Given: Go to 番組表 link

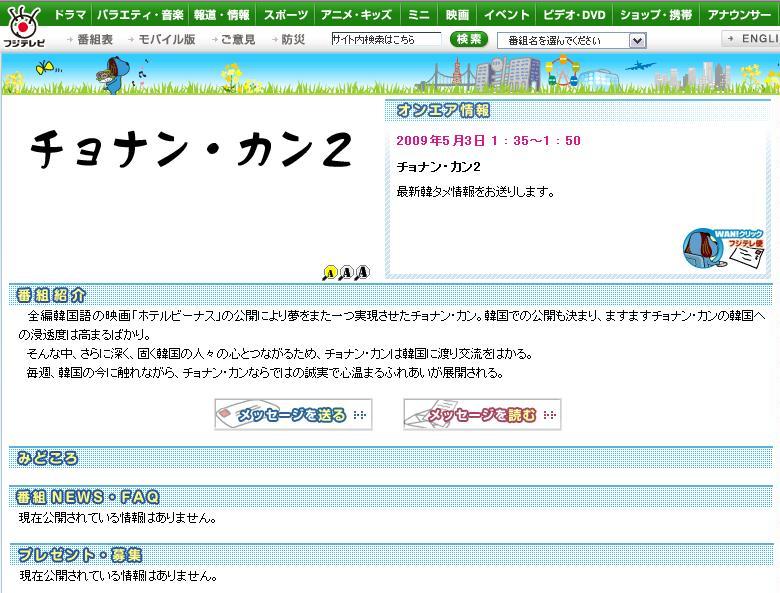Looking at the screenshot, I should pyautogui.click(x=90, y=39).
